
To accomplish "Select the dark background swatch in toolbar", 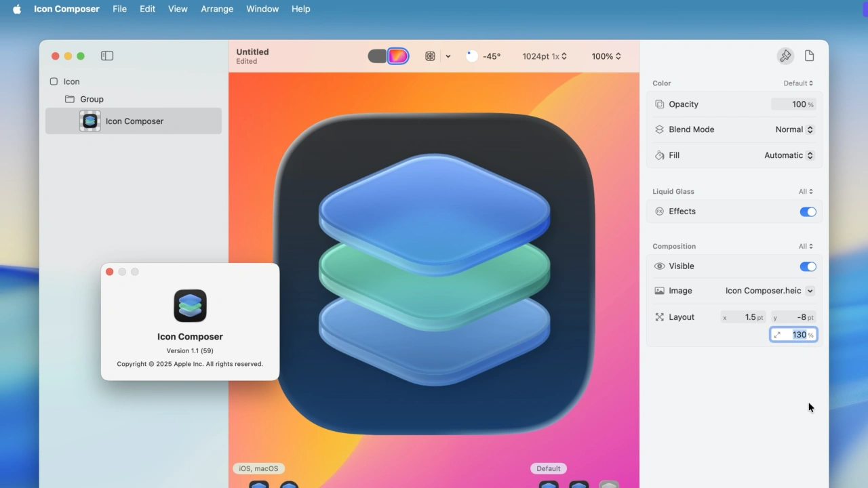I will pos(378,56).
